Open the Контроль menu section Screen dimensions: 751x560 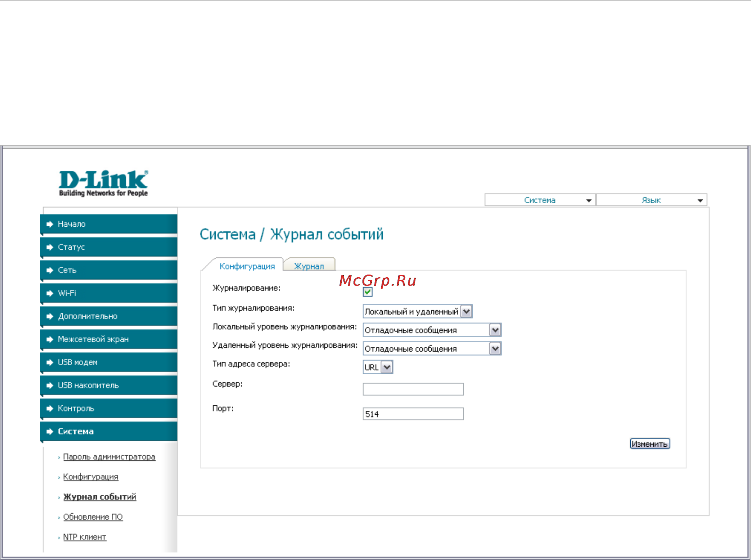(109, 408)
